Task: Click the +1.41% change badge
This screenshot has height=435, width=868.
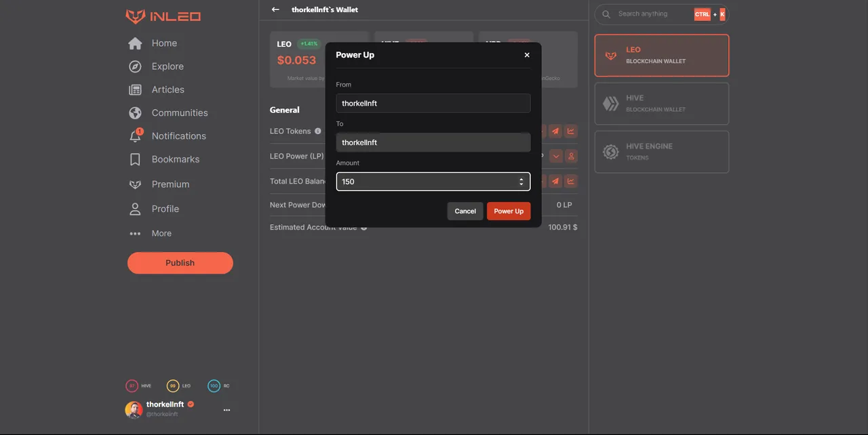Action: coord(309,44)
